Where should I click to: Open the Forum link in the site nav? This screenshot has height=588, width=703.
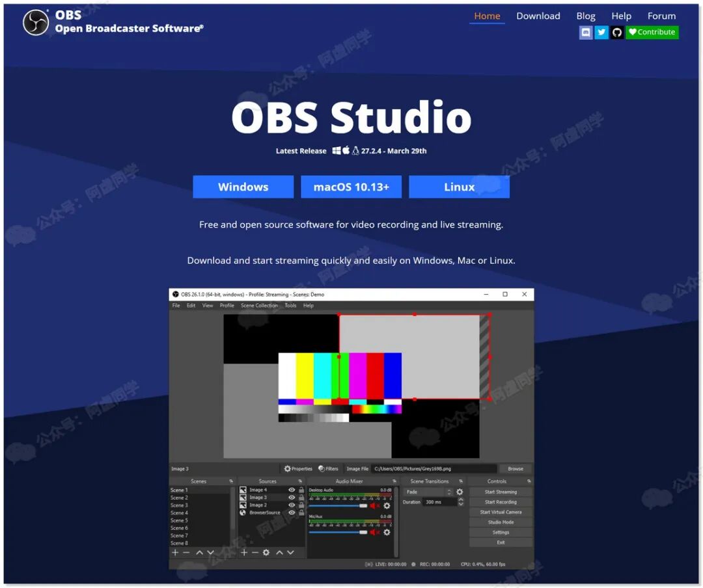(x=661, y=16)
